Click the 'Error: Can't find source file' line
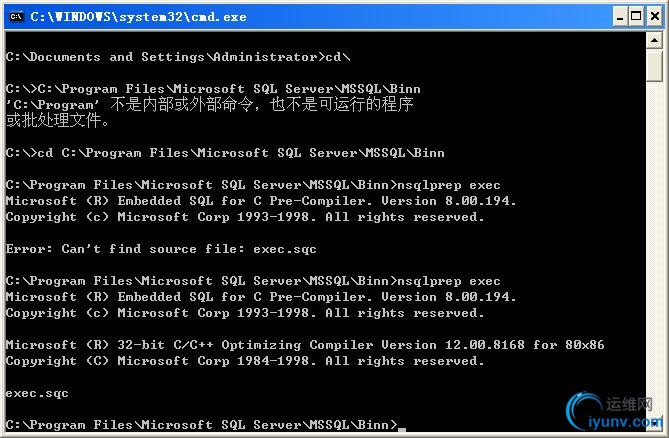 click(161, 249)
